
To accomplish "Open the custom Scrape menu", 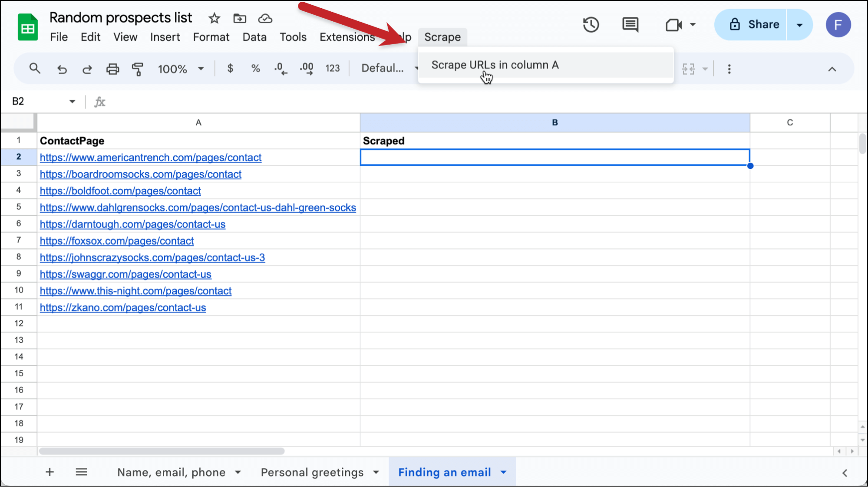I will [442, 37].
